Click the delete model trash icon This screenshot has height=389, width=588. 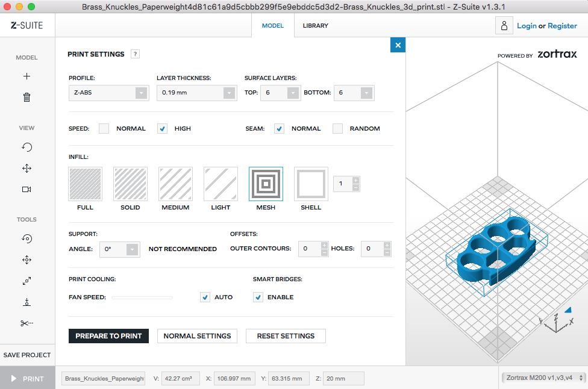click(x=27, y=97)
